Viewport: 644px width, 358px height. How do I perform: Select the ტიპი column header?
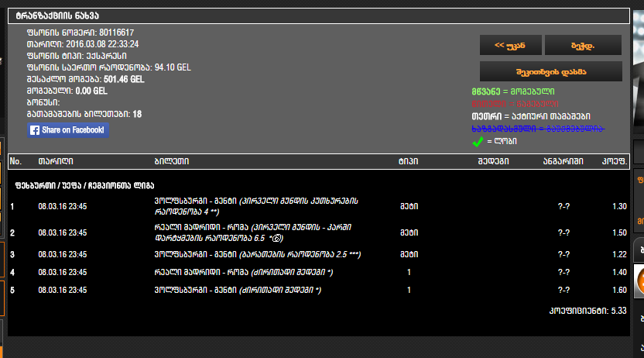pos(408,161)
